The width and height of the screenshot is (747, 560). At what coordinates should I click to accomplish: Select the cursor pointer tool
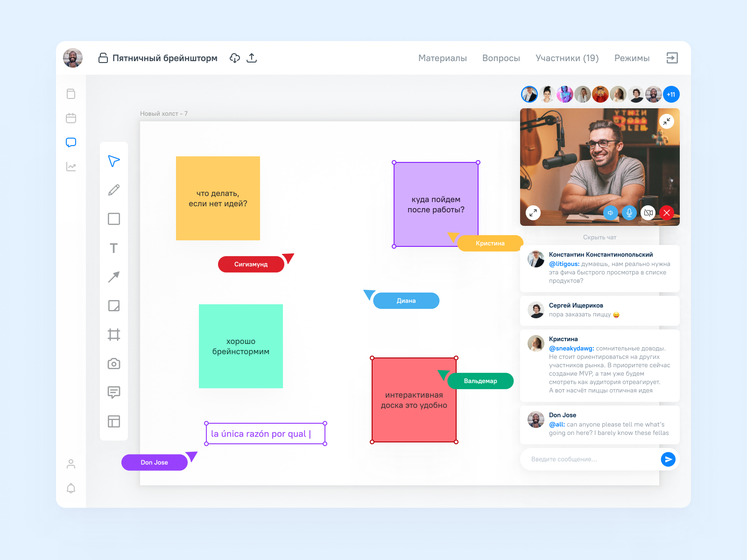[114, 161]
